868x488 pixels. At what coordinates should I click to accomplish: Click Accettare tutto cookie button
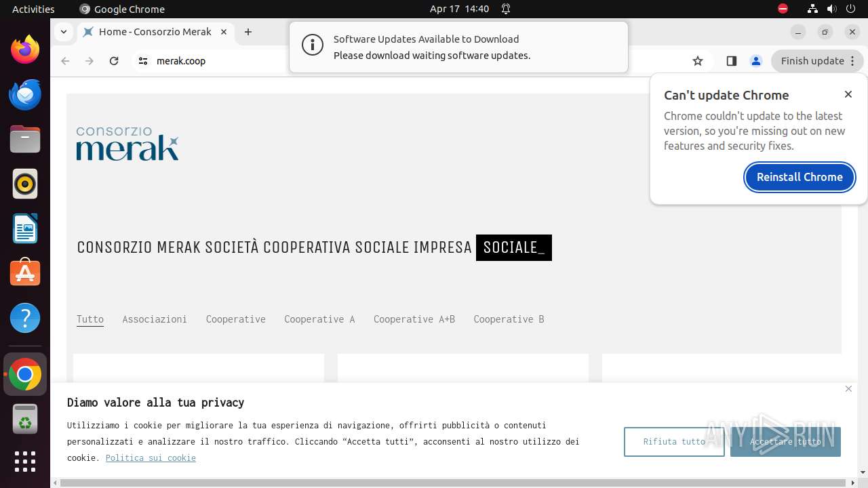785,441
